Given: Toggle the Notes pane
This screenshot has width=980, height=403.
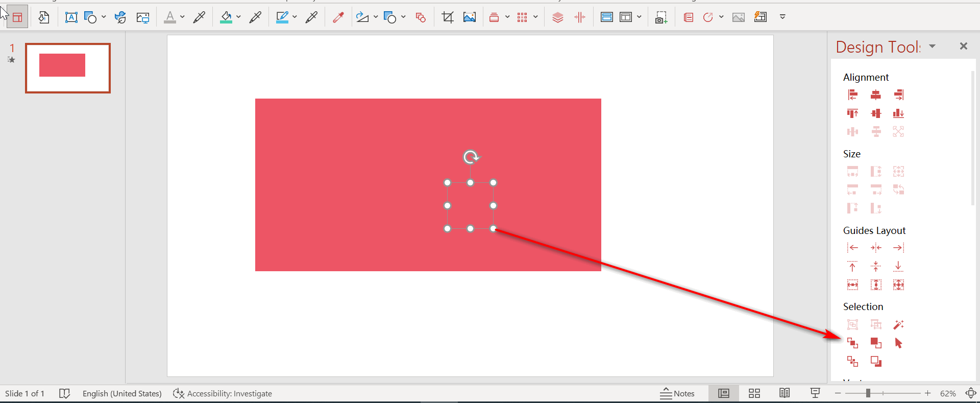Looking at the screenshot, I should coord(677,393).
